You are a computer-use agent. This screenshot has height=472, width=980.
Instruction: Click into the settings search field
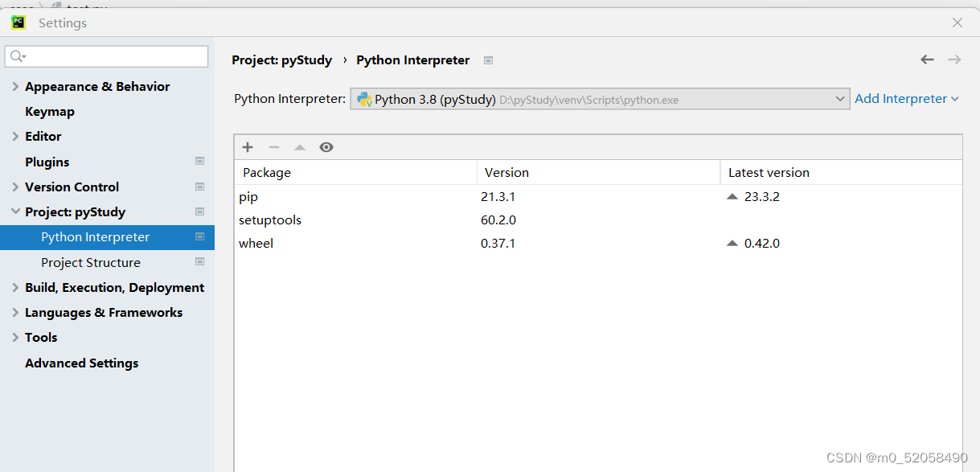[x=106, y=56]
